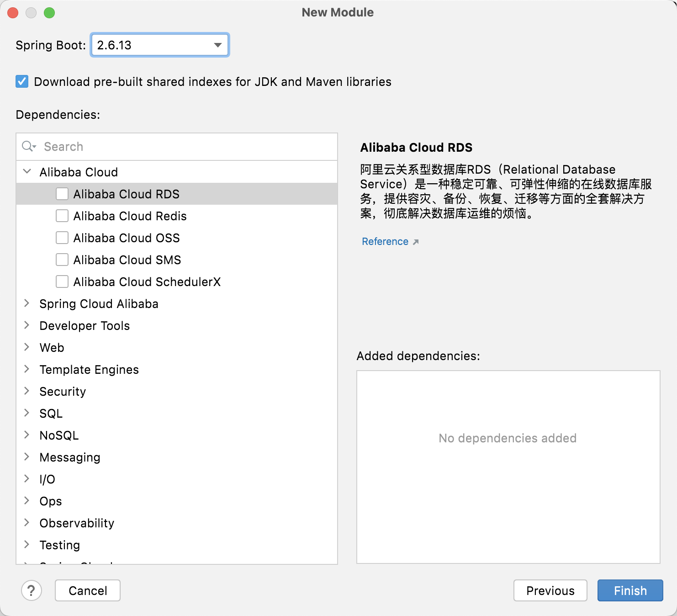The image size is (677, 616).
Task: Expand the I/O group
Action: [27, 478]
